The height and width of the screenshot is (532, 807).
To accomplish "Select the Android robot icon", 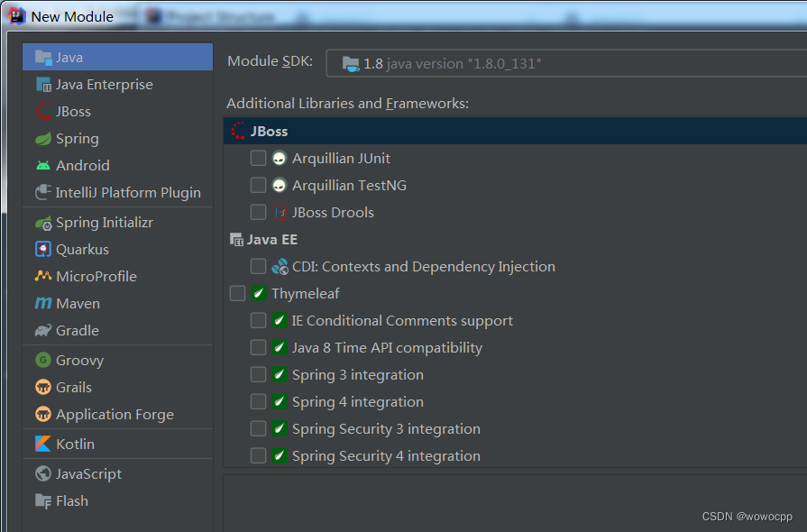I will pyautogui.click(x=43, y=166).
